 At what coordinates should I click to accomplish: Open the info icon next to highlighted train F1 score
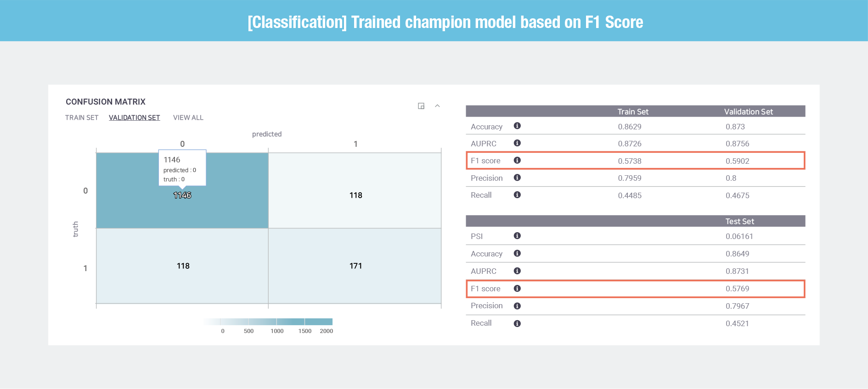517,160
